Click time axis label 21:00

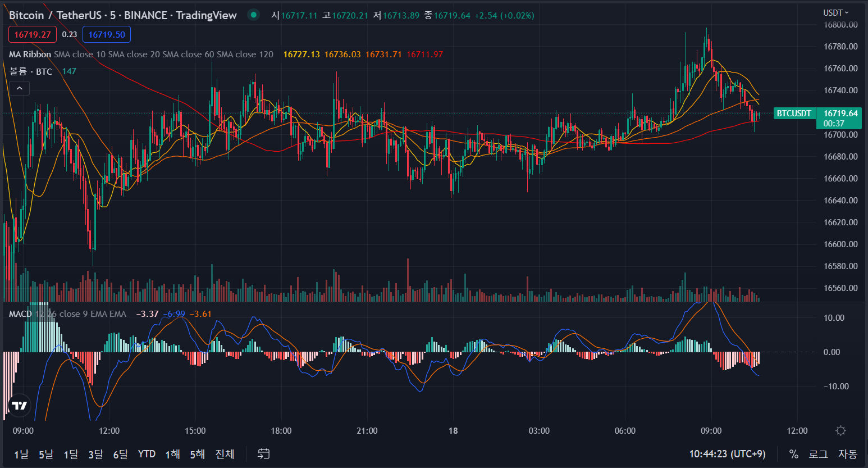tap(367, 431)
